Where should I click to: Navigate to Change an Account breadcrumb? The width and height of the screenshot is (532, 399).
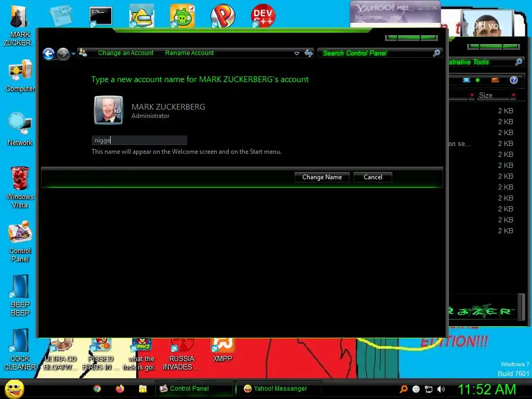(x=126, y=53)
